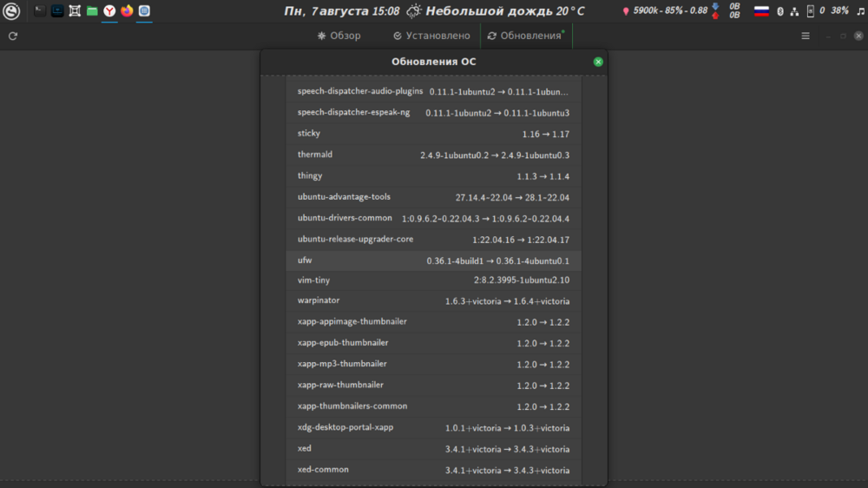This screenshot has height=488, width=868.
Task: Select the highlighted ufw row
Action: [x=433, y=260]
